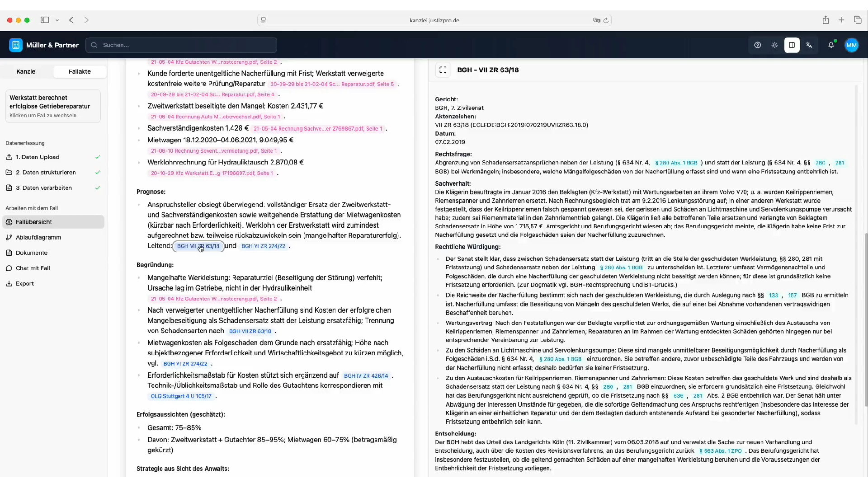868x488 pixels.
Task: Select the Fallakte tab
Action: (80, 71)
